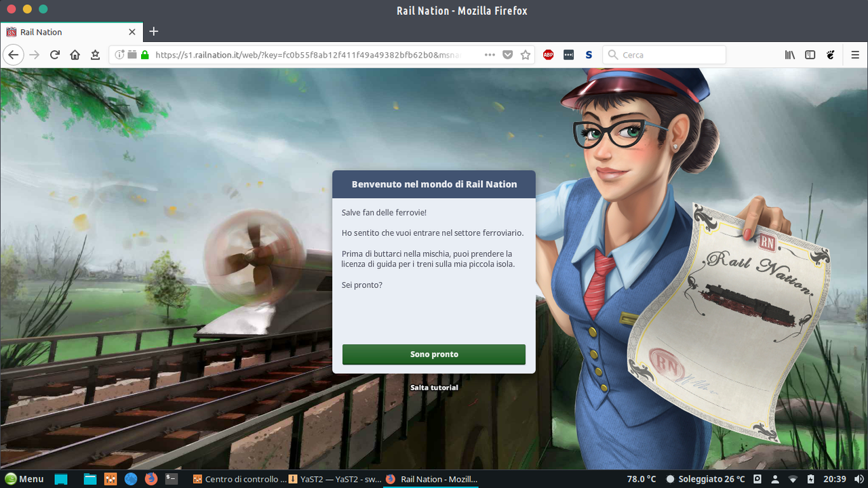Click the volume speaker tray icon
Viewport: 868px width, 488px height.
pos(859,479)
